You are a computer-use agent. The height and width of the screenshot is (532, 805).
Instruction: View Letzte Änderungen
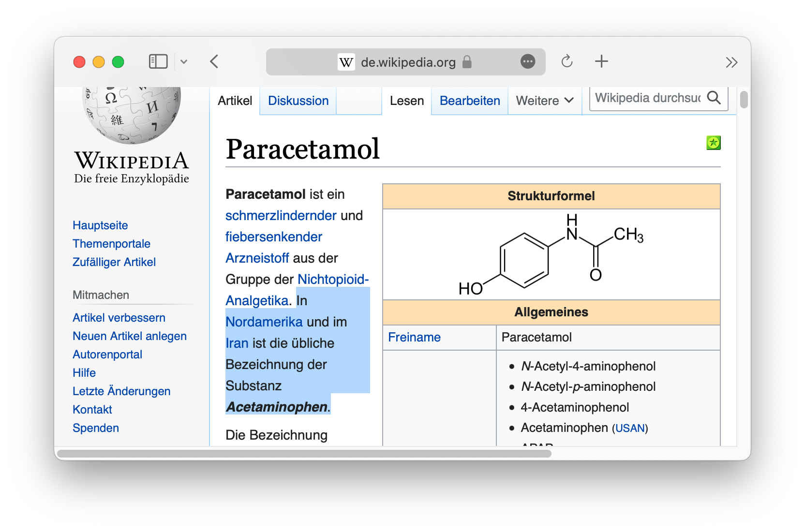pyautogui.click(x=121, y=391)
